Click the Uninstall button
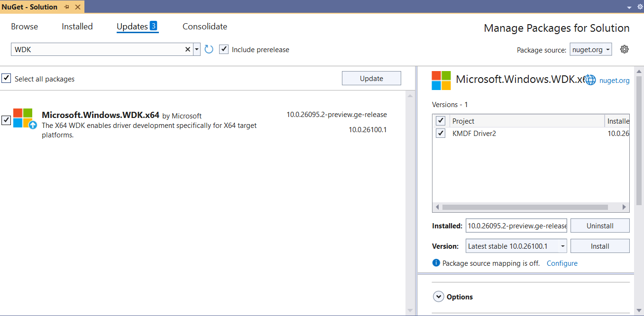644x316 pixels. [x=600, y=226]
